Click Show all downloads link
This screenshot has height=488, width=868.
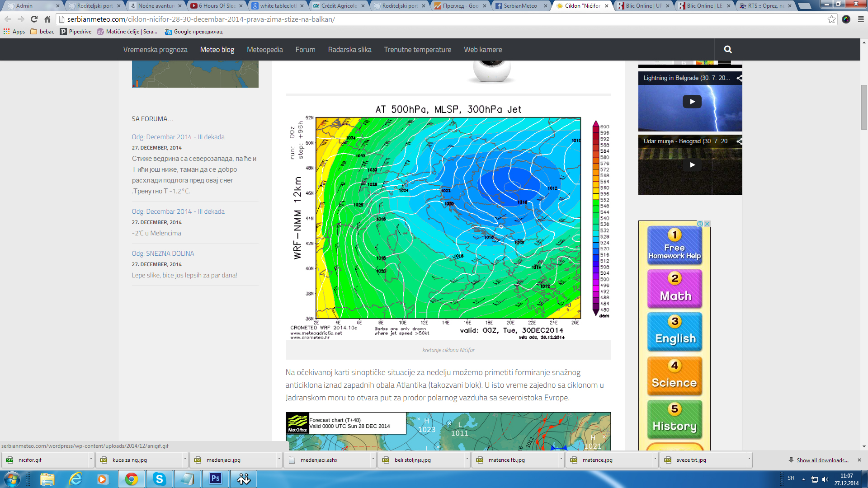822,460
